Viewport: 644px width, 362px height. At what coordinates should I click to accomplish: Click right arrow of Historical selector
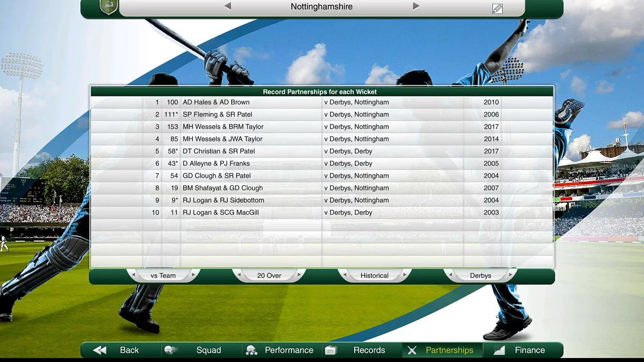(406, 275)
